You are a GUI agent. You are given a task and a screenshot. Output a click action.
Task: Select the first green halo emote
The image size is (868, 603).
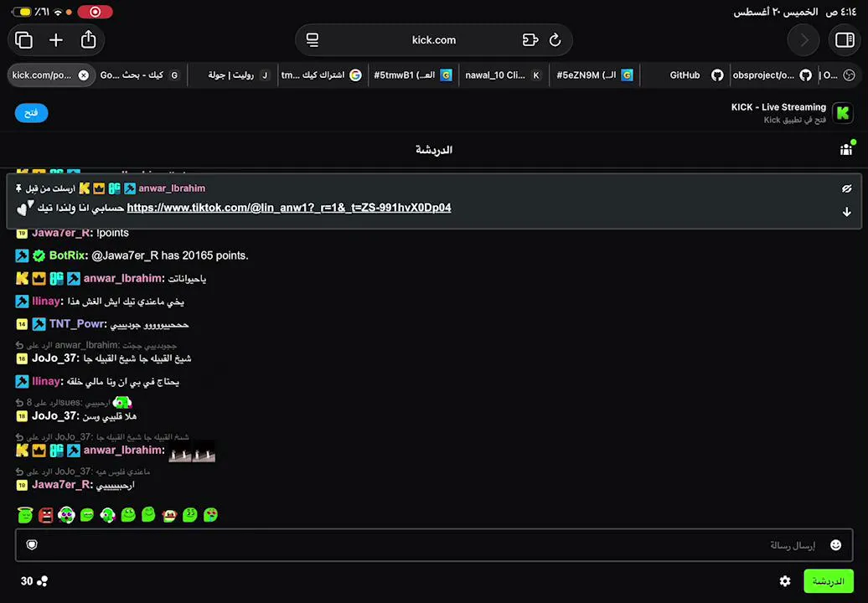[x=25, y=515]
